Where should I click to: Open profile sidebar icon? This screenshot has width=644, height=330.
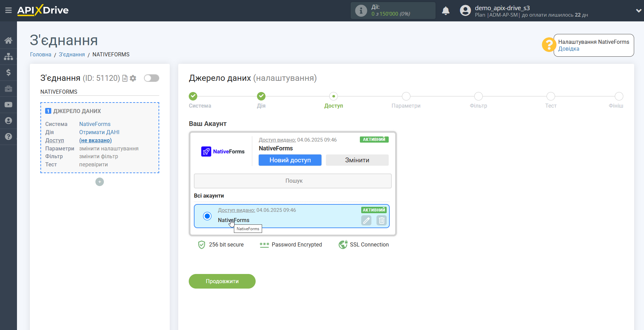point(8,121)
